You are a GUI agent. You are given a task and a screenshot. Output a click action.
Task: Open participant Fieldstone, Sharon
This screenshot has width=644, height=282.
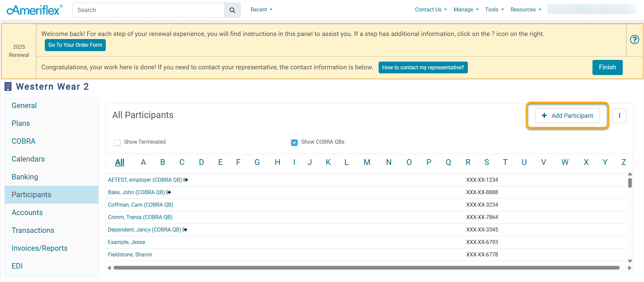click(130, 255)
